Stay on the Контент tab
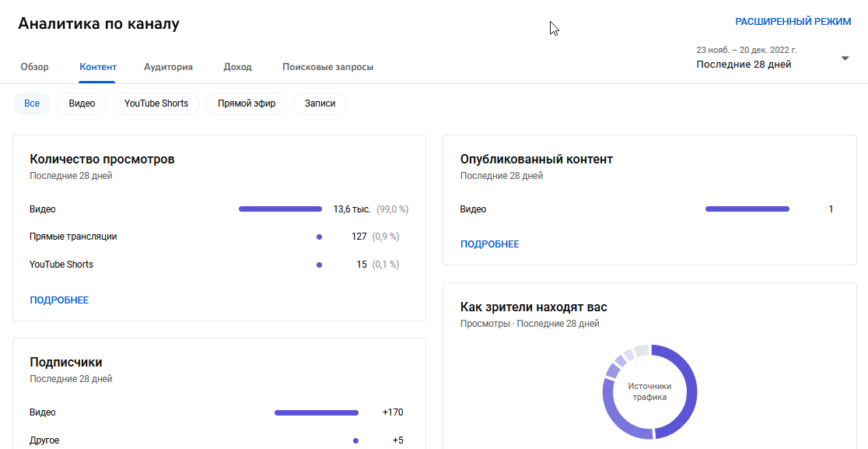 (x=97, y=67)
